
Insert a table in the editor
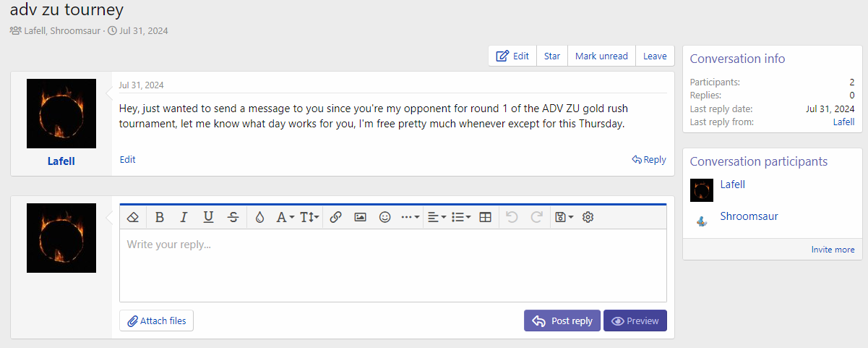[485, 217]
